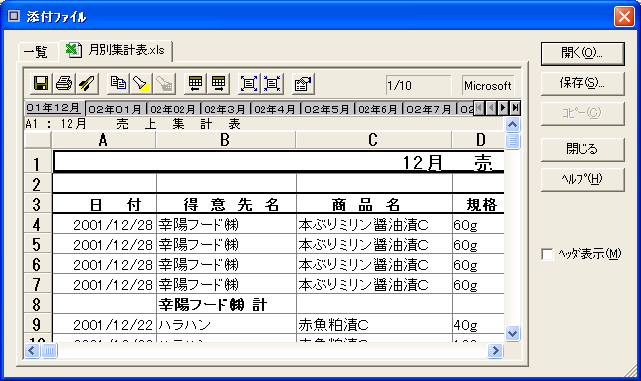
Task: Select column header B
Action: tap(225, 140)
